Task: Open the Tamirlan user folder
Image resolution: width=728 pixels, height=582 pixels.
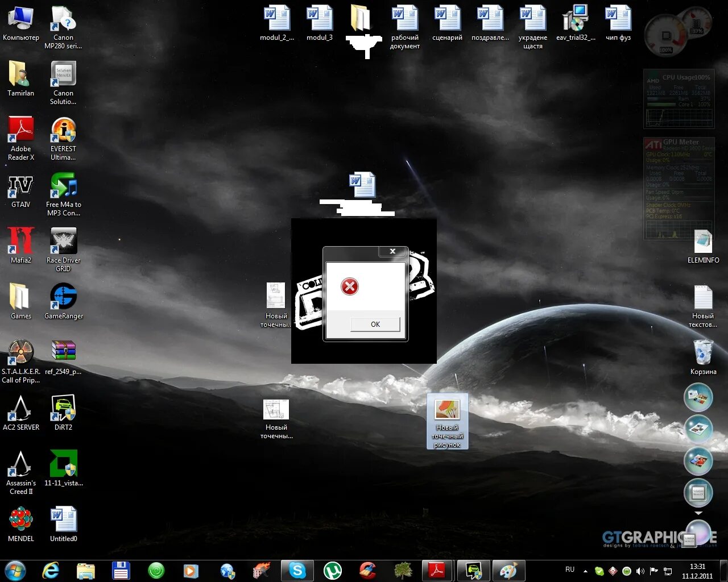Action: [x=21, y=79]
